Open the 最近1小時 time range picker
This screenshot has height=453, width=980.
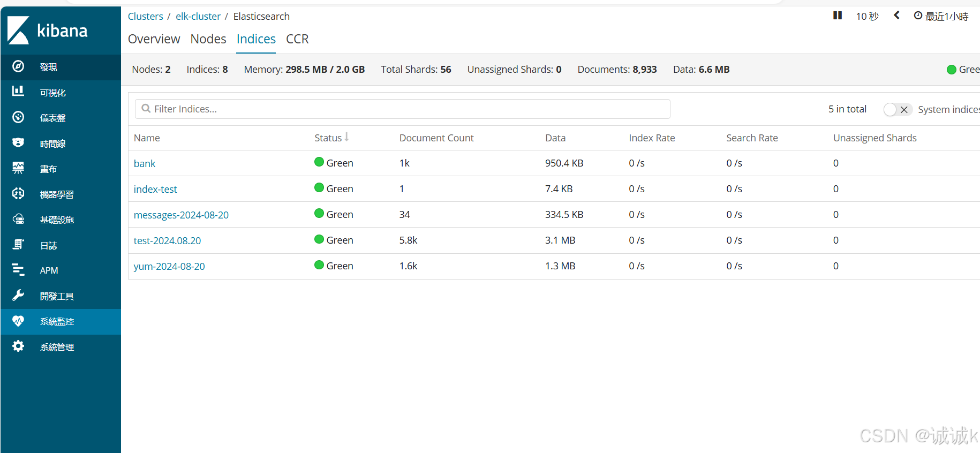click(947, 17)
